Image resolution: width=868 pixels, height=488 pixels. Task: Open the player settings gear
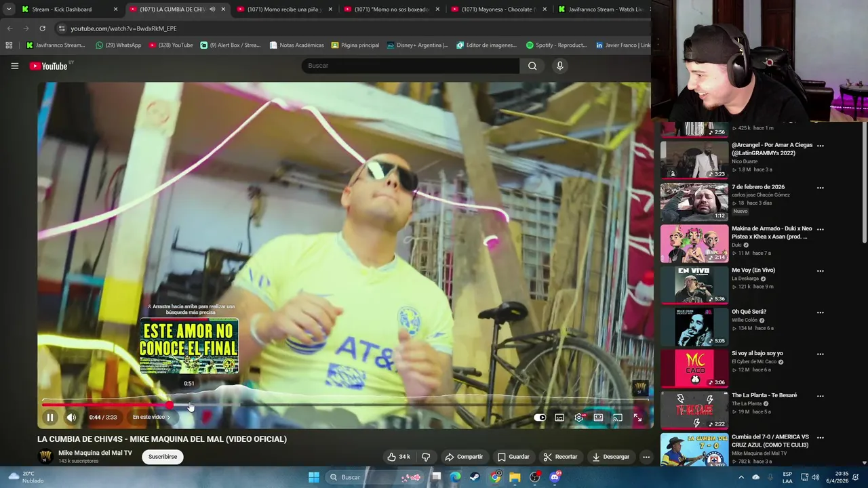(x=579, y=418)
